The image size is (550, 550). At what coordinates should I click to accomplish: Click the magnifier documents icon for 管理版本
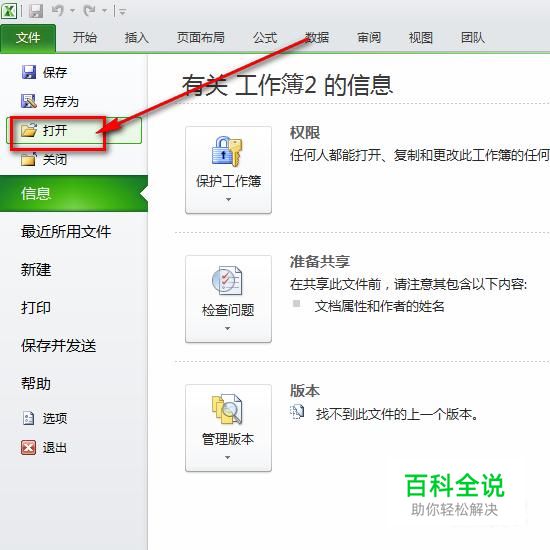pos(227,409)
